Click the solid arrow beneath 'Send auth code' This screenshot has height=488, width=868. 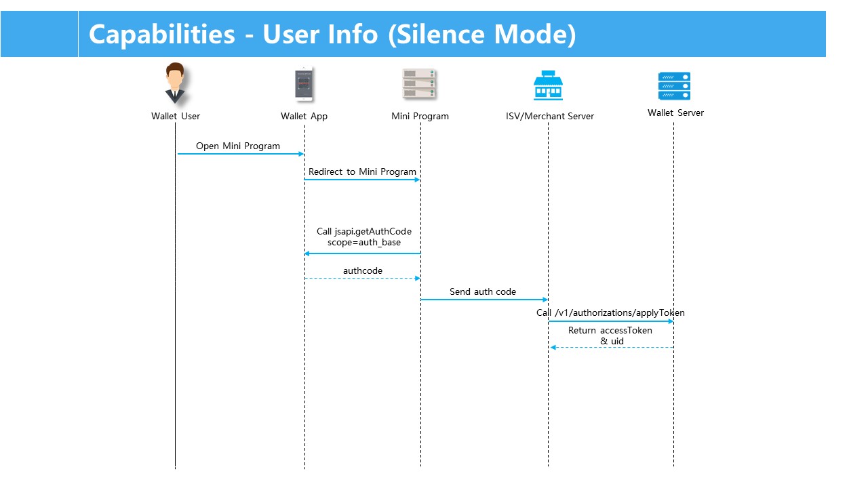pyautogui.click(x=484, y=300)
